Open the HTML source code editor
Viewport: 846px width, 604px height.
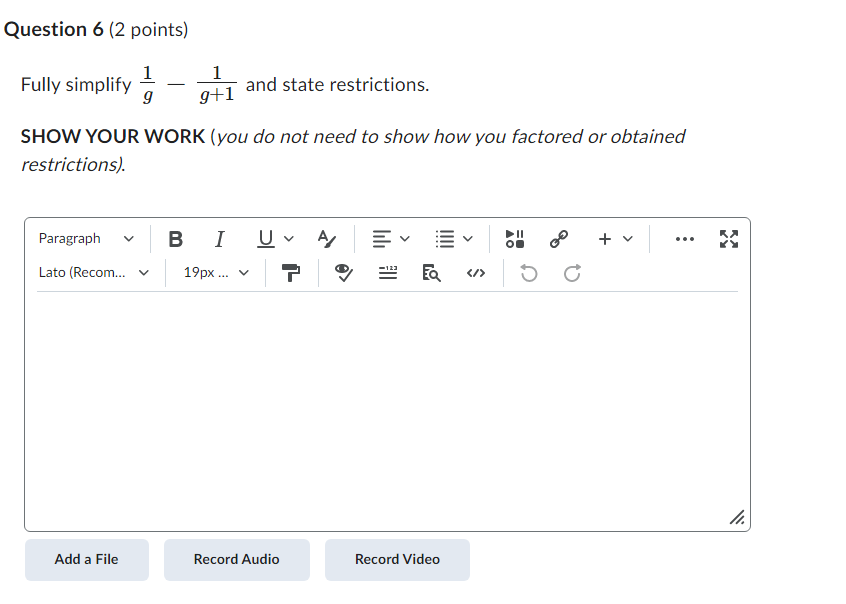point(476,273)
